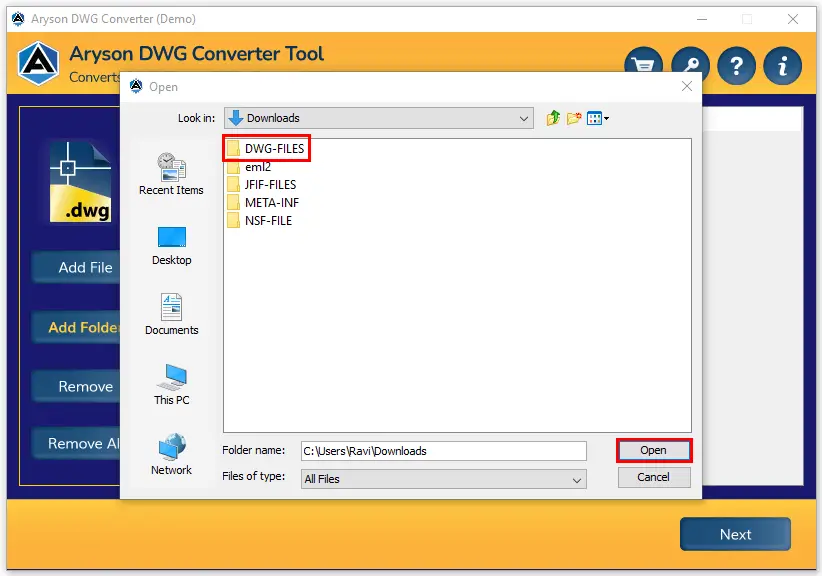Click the Folder name input field
The height and width of the screenshot is (576, 822).
(444, 451)
